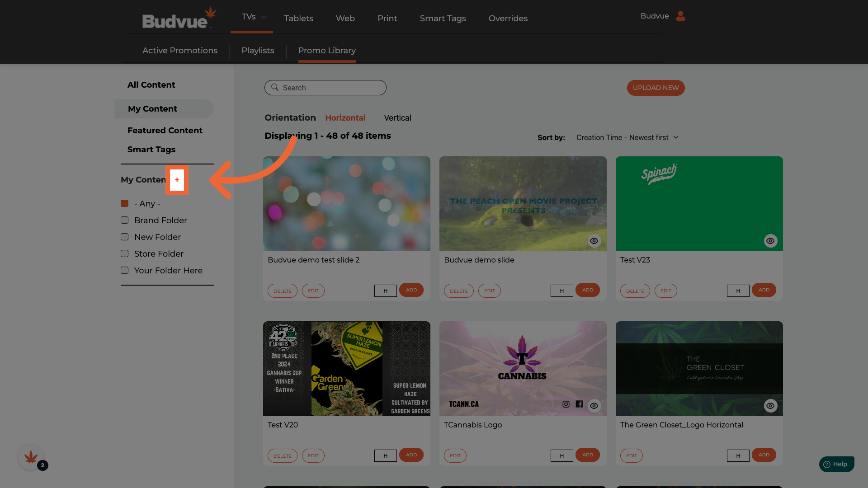Click the plus icon beside My Content
This screenshot has width=868, height=488.
[177, 180]
